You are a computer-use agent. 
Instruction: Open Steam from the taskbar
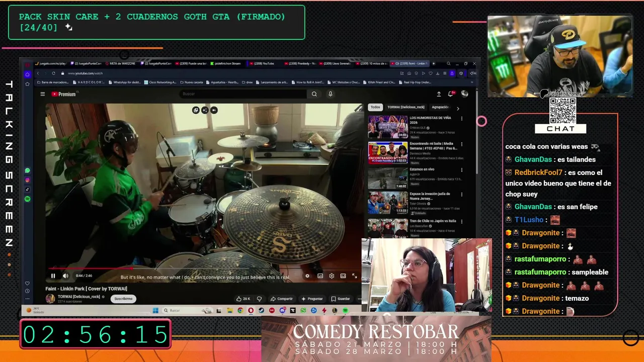pos(261,311)
